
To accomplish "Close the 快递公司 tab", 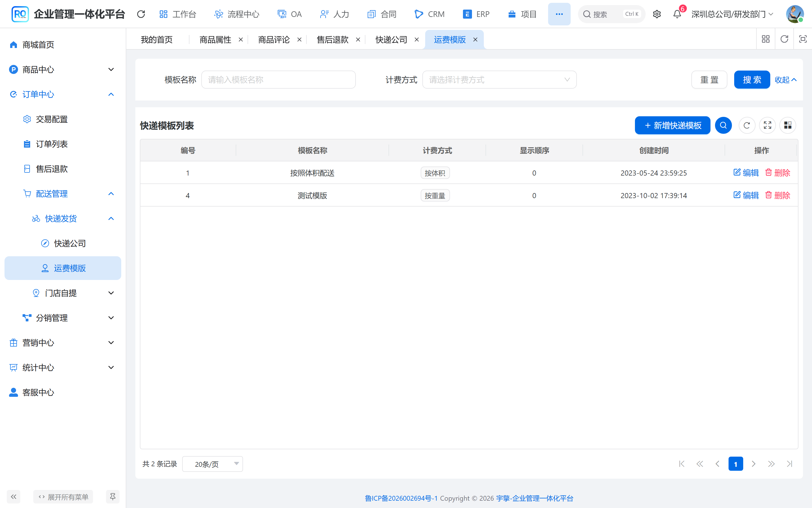I will (417, 40).
